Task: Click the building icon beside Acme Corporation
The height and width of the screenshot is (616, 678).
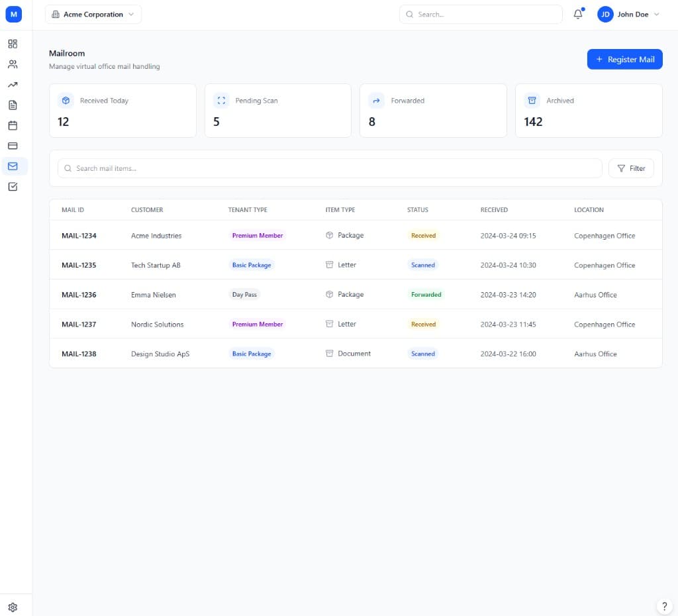Action: click(56, 15)
